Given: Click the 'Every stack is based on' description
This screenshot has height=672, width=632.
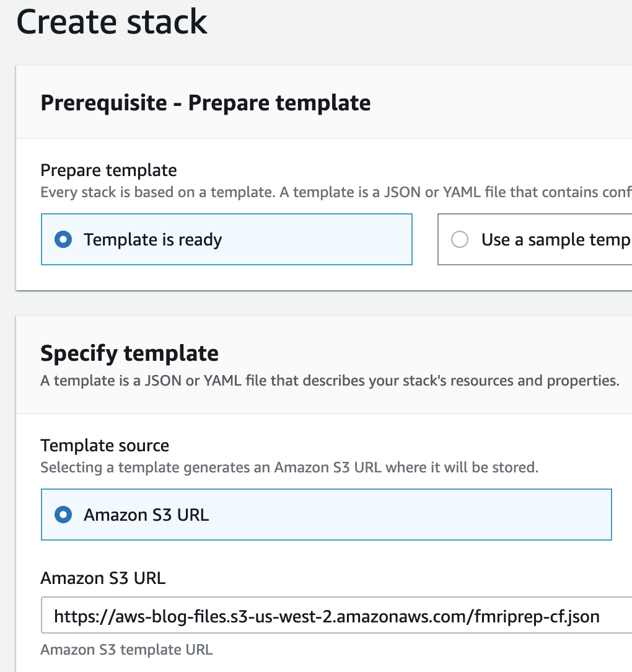Looking at the screenshot, I should (336, 192).
